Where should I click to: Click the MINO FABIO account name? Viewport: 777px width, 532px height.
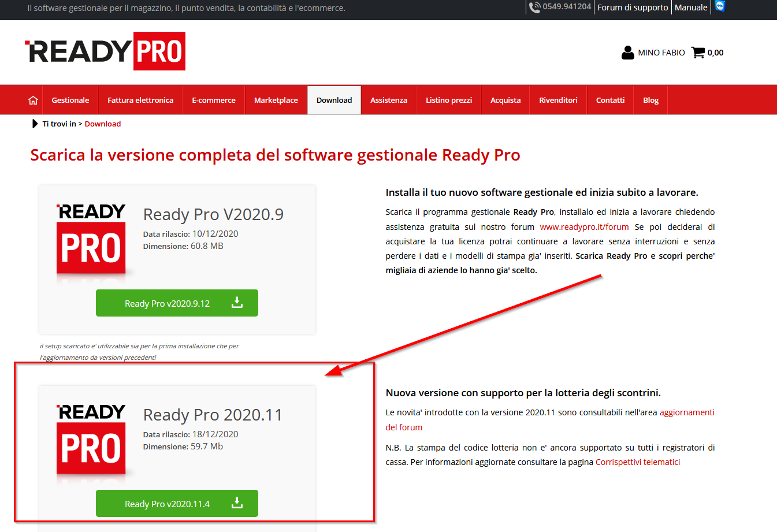tap(661, 53)
